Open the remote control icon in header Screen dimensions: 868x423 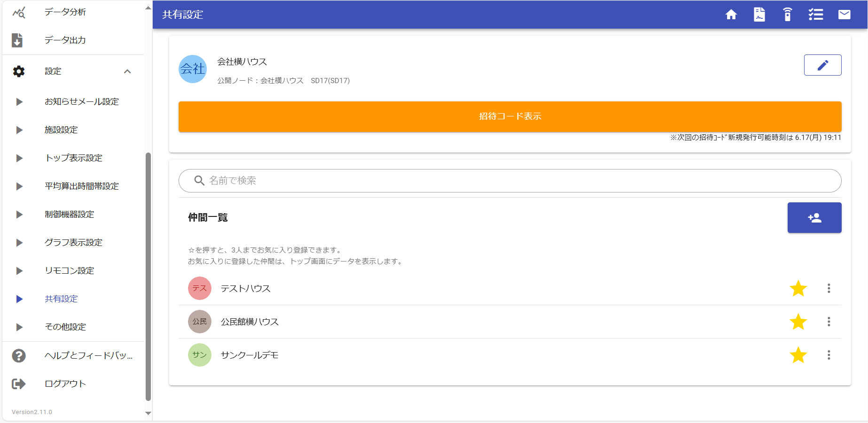(788, 15)
